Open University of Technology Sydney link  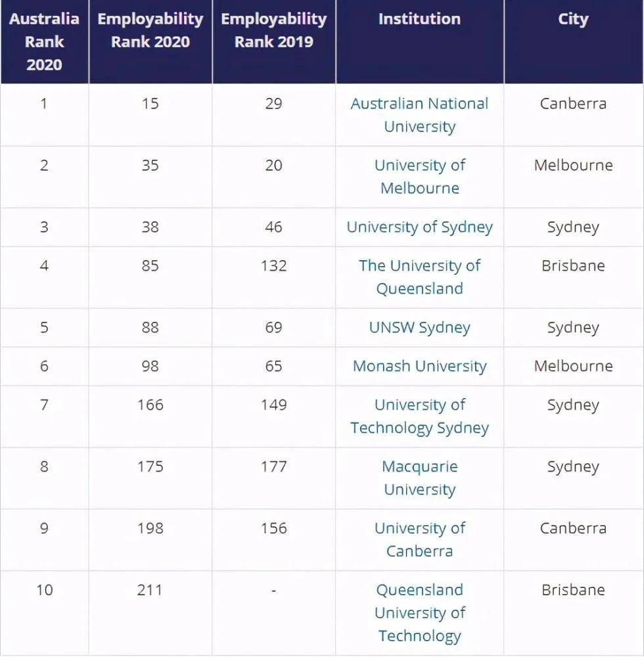[x=419, y=417]
